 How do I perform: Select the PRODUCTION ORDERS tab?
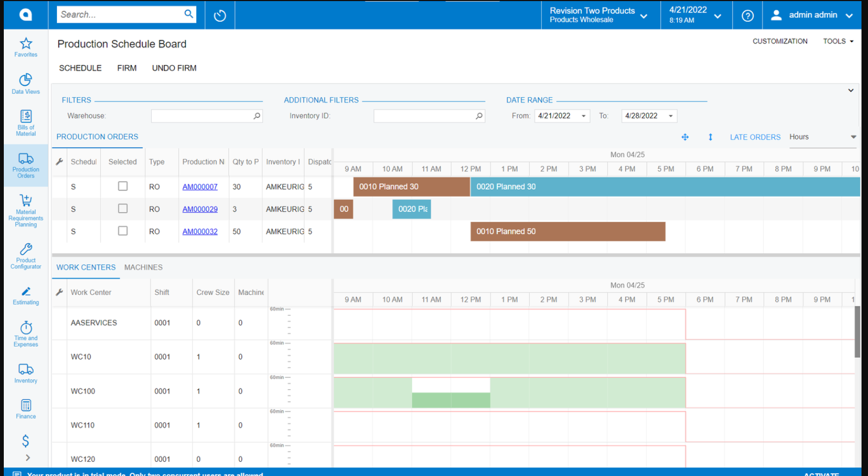click(97, 137)
